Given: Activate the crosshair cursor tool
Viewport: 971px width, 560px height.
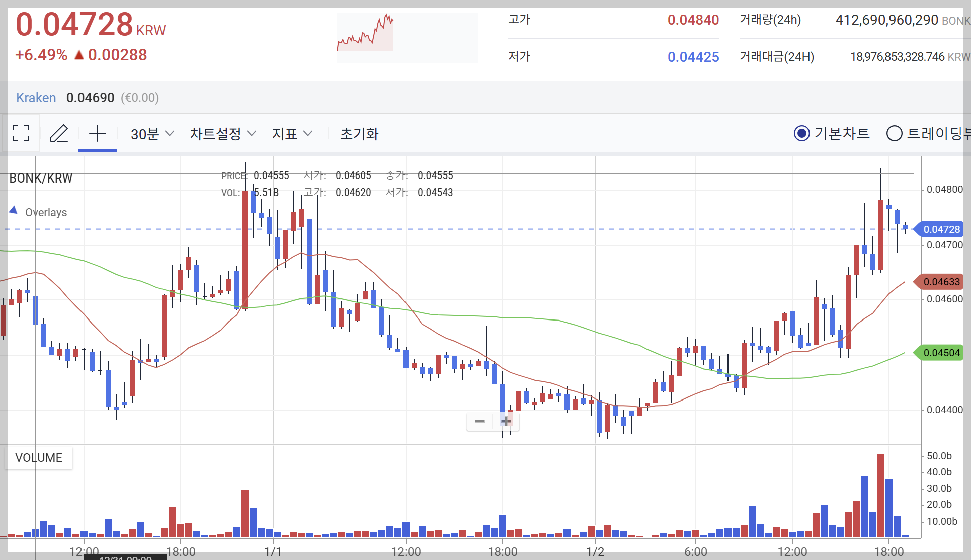Looking at the screenshot, I should [98, 133].
